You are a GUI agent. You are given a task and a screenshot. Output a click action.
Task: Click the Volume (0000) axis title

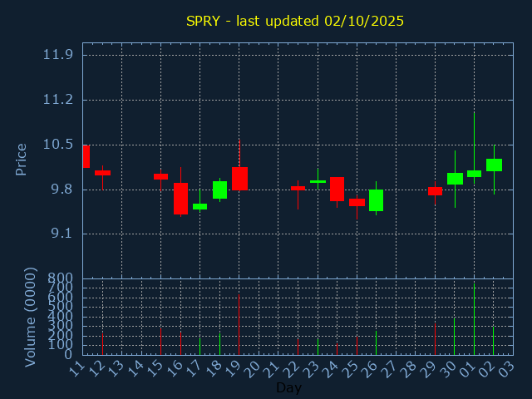tap(31, 317)
